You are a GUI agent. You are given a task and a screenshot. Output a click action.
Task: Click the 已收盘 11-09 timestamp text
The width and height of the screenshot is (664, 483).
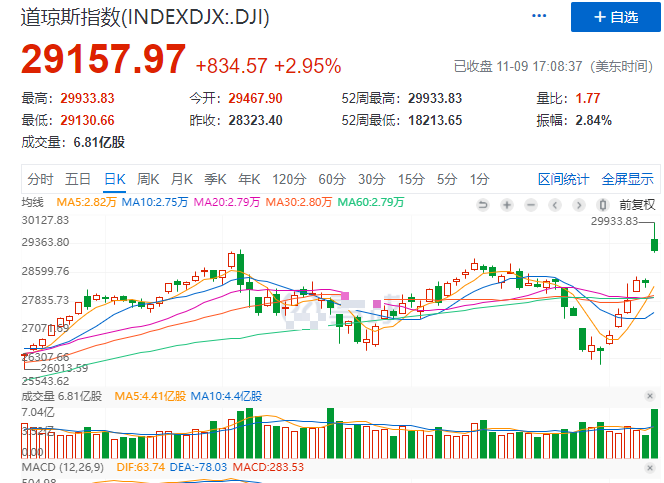click(554, 66)
